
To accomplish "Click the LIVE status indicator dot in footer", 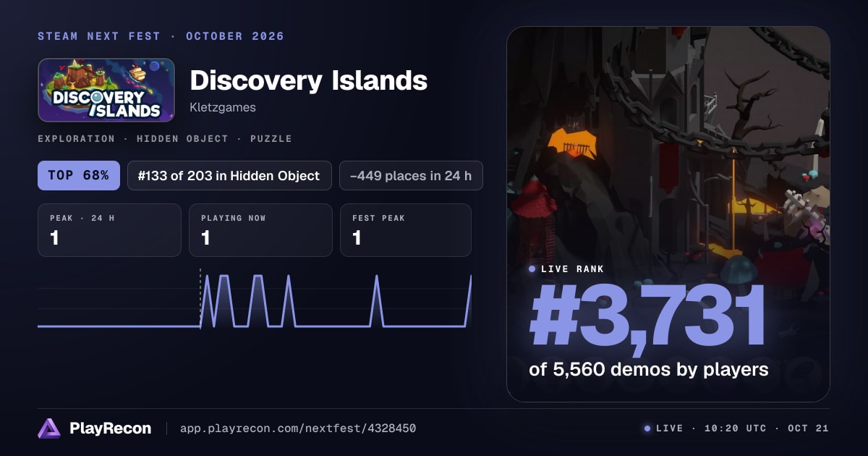I will click(x=647, y=428).
